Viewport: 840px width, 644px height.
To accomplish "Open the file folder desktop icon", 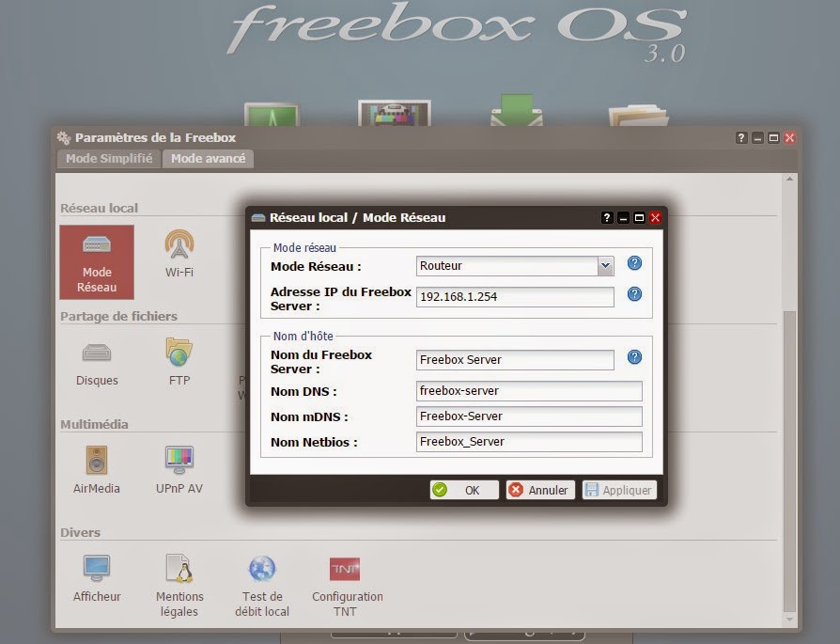I will 638,115.
